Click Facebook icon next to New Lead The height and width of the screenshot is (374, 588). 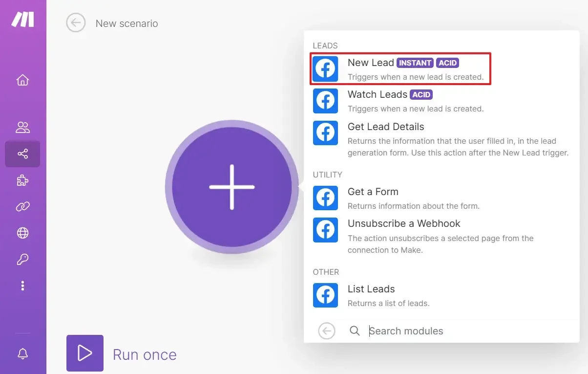pyautogui.click(x=325, y=68)
